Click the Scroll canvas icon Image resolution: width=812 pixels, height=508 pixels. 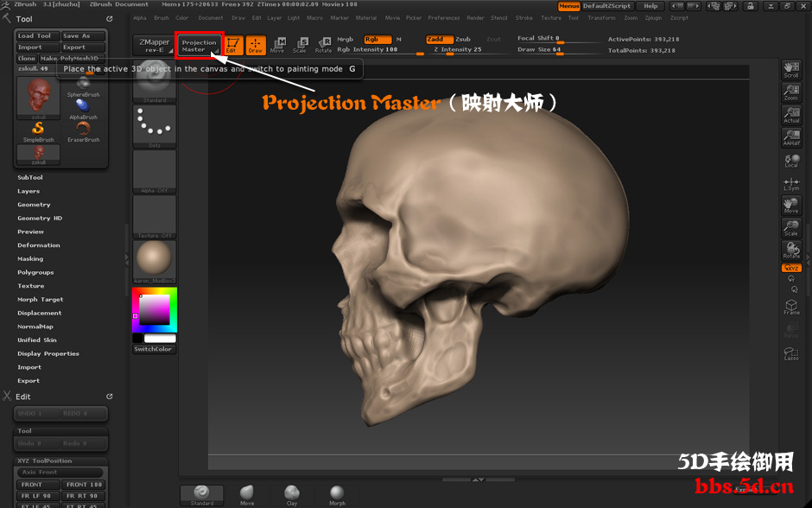(791, 70)
